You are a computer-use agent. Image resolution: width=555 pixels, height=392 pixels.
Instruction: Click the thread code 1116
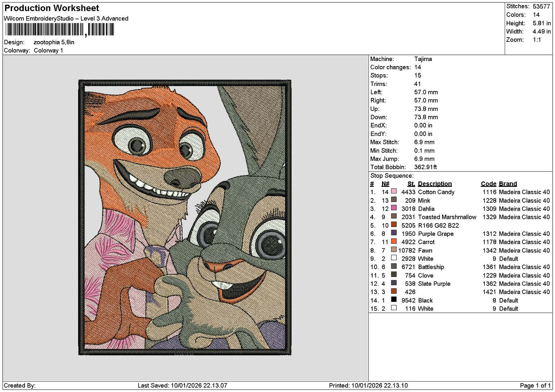pyautogui.click(x=489, y=192)
